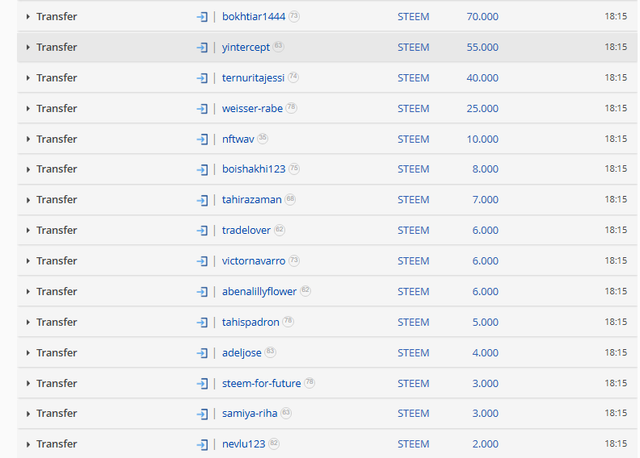Click the 25.000 amount value
The height and width of the screenshot is (458, 640).
482,109
